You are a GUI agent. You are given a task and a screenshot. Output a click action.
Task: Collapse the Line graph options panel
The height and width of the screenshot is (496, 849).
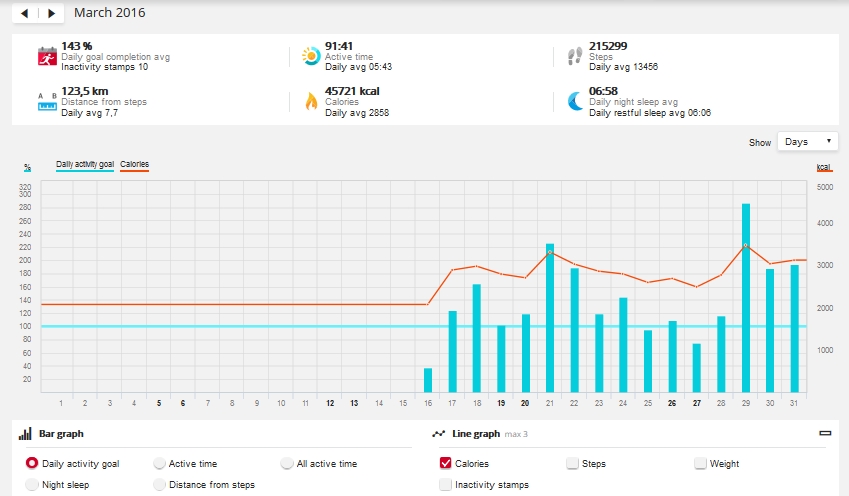[x=825, y=434]
